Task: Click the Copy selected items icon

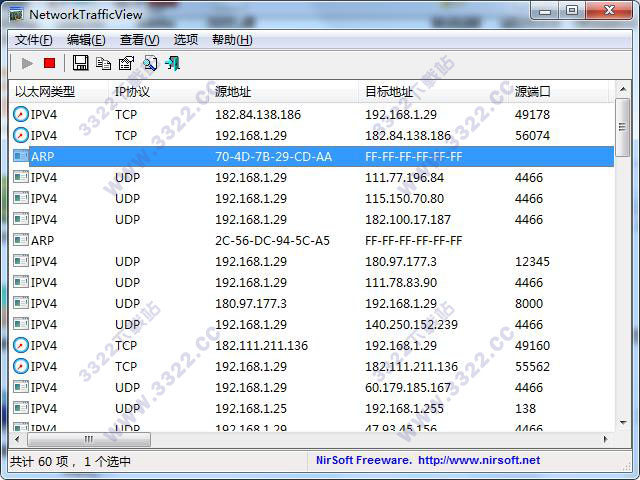Action: tap(103, 63)
